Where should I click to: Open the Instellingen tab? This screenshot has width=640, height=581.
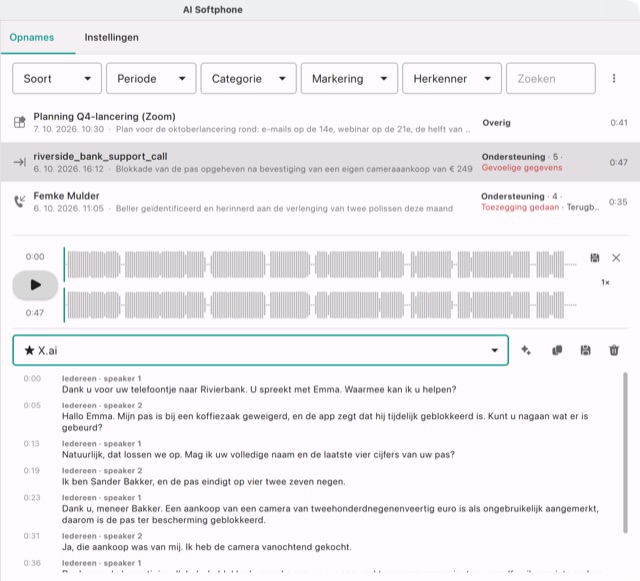(x=111, y=38)
